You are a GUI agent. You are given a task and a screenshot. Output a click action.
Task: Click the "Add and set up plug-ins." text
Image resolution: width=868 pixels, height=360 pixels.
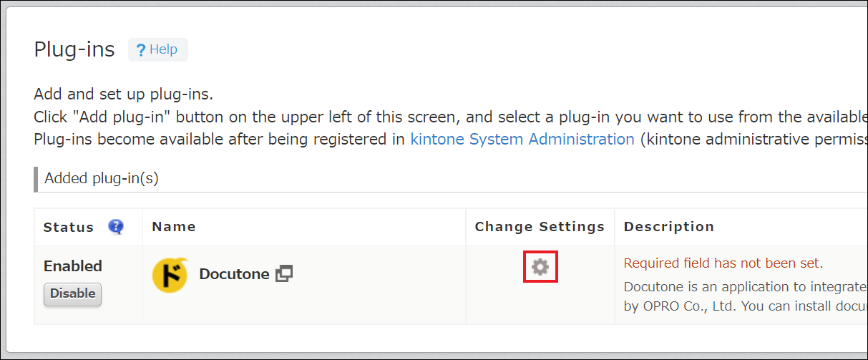point(123,94)
